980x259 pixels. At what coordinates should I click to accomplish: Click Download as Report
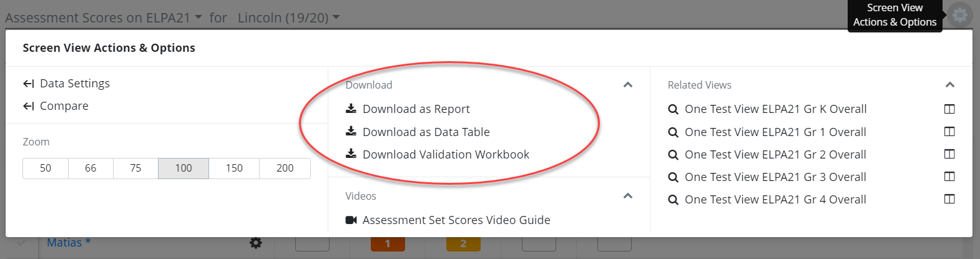tap(408, 109)
